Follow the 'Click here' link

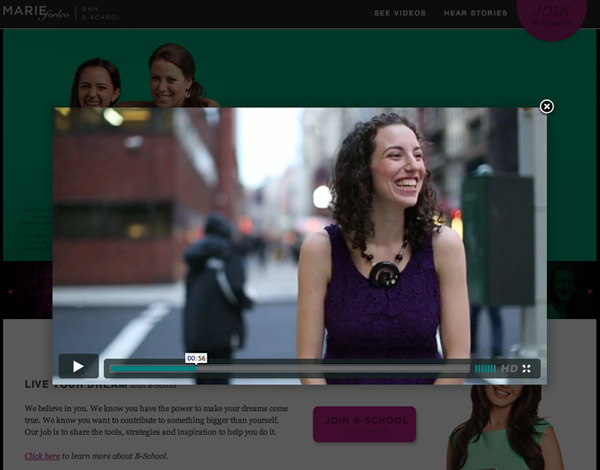(42, 456)
